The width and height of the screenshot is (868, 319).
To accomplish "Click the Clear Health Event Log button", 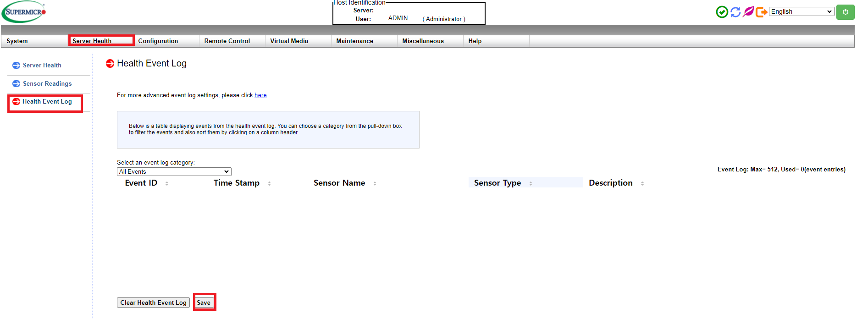I will pyautogui.click(x=153, y=302).
